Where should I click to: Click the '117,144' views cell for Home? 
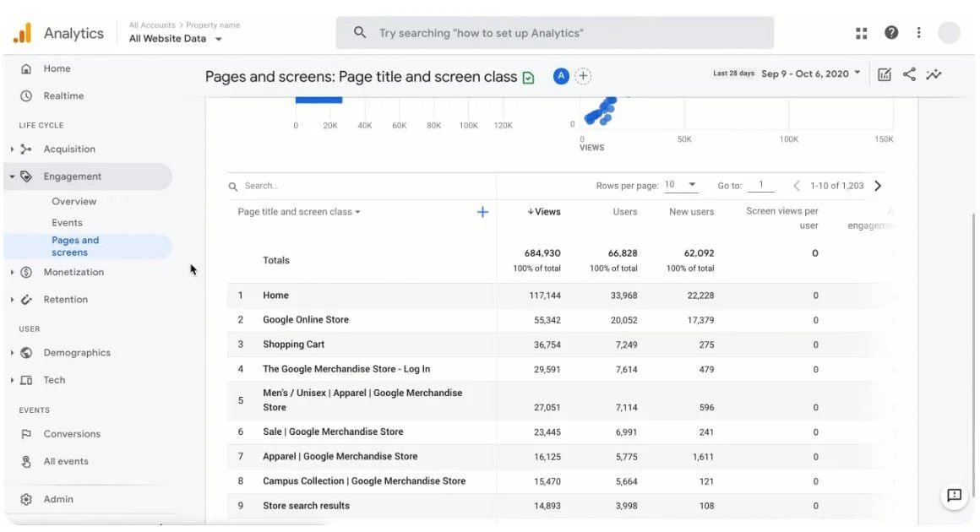(544, 296)
